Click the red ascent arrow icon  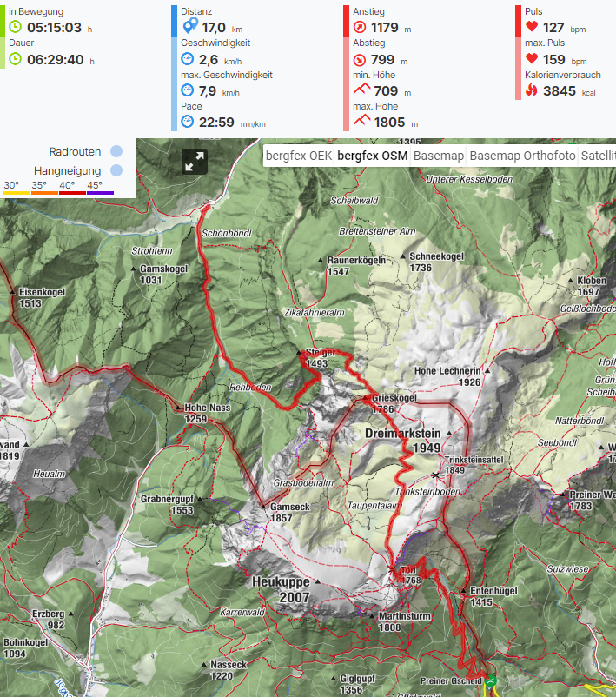click(x=359, y=27)
